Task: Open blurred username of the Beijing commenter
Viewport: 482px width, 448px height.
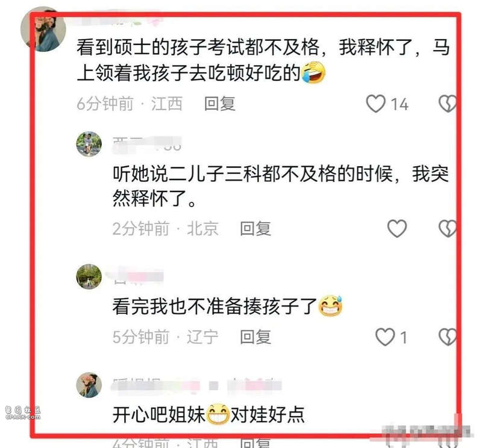Action: (x=147, y=144)
